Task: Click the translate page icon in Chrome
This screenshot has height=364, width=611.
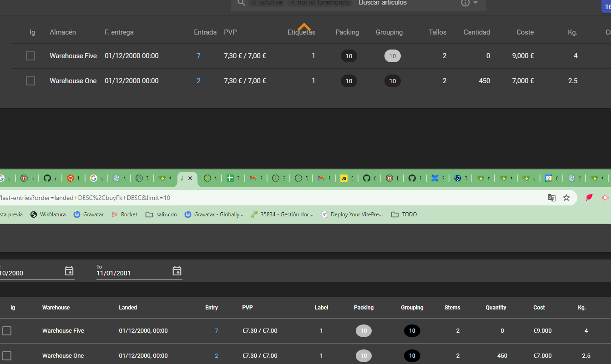Action: (552, 198)
